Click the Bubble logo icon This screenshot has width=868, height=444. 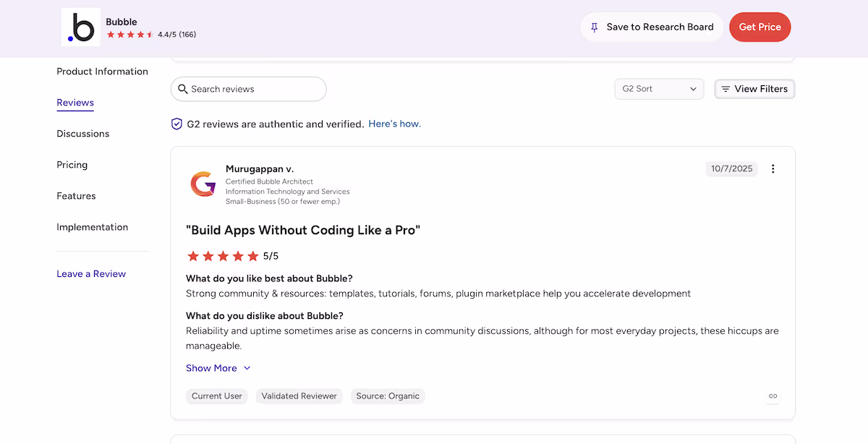point(81,27)
